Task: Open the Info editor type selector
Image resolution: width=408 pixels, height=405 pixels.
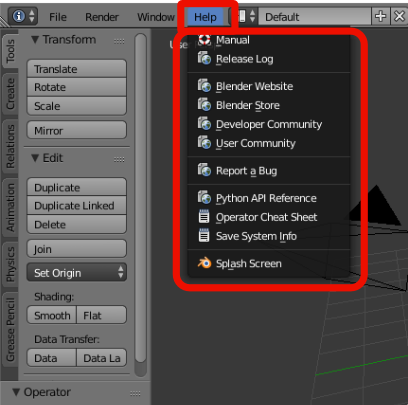Action: 23,16
